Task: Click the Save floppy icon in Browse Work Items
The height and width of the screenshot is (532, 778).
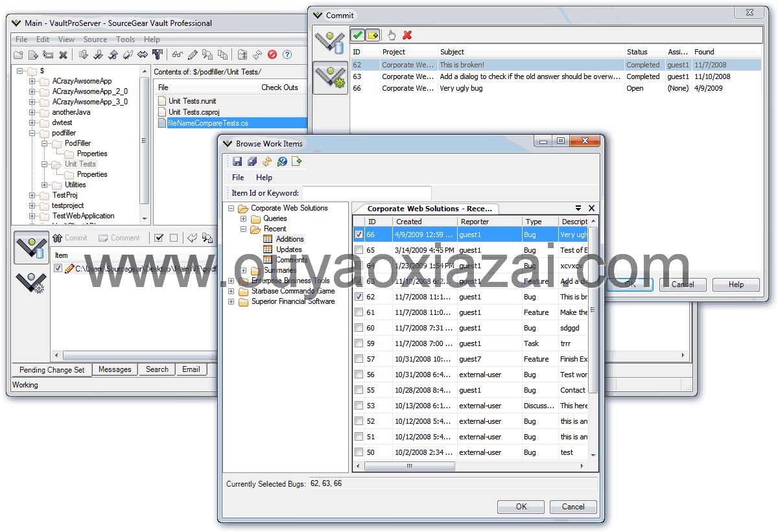Action: coord(237,161)
